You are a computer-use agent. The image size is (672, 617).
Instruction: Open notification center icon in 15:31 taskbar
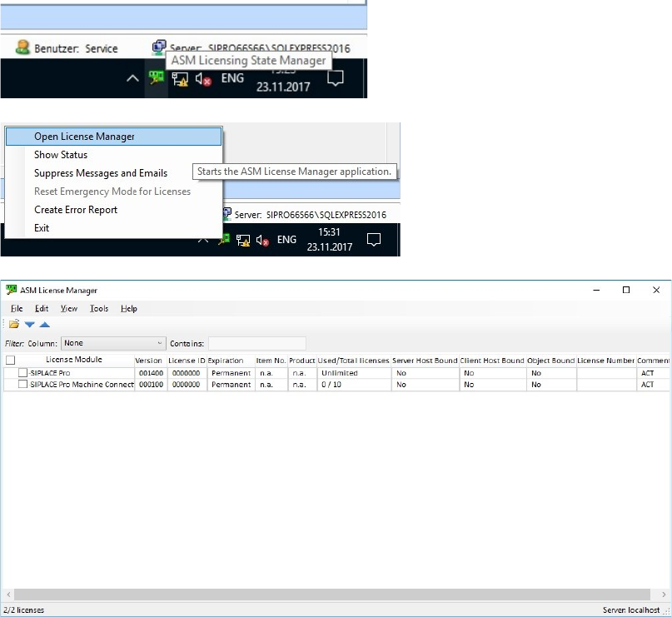[374, 240]
